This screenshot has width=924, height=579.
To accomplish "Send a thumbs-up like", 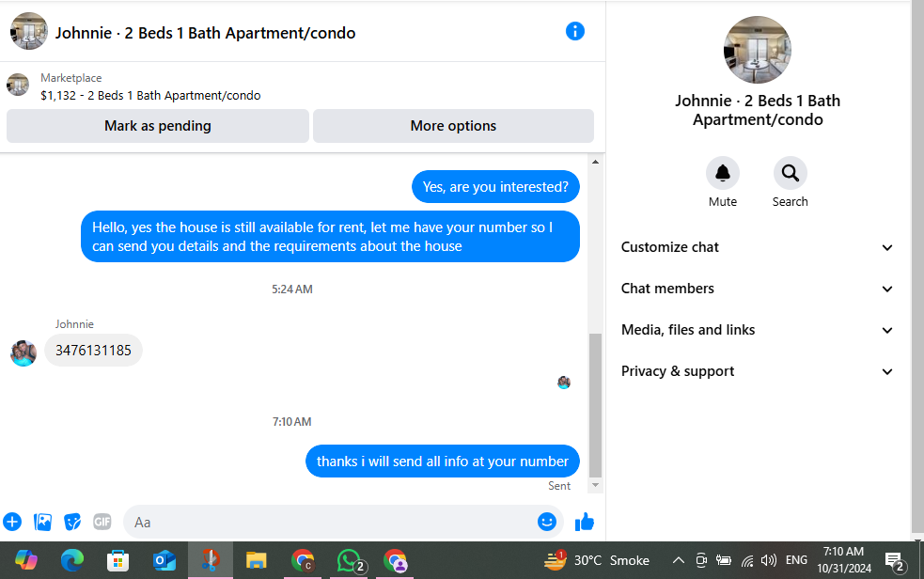I will (584, 522).
